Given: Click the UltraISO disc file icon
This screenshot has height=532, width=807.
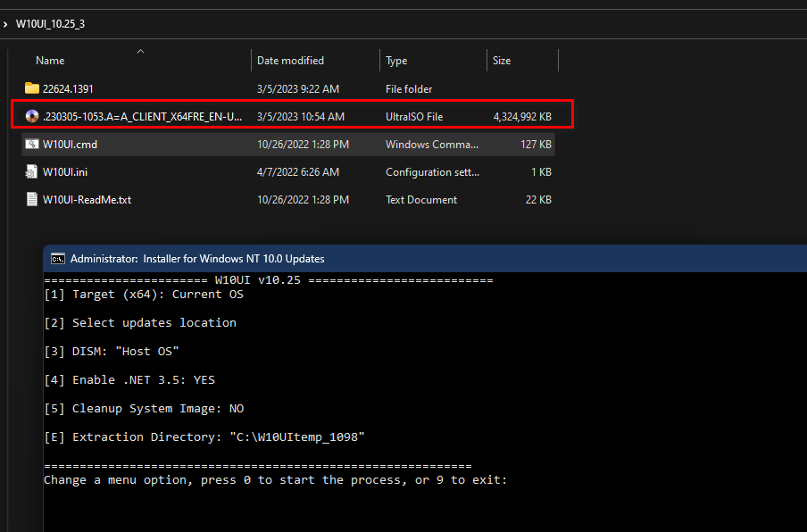Looking at the screenshot, I should [32, 116].
